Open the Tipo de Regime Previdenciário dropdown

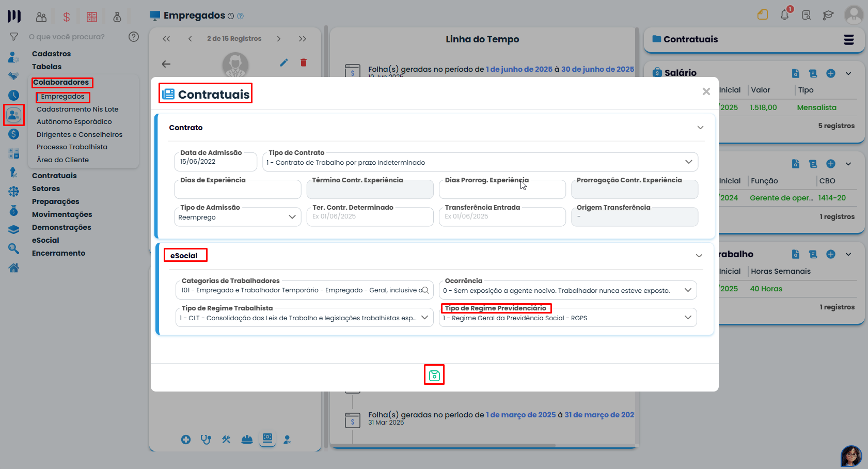coord(567,318)
